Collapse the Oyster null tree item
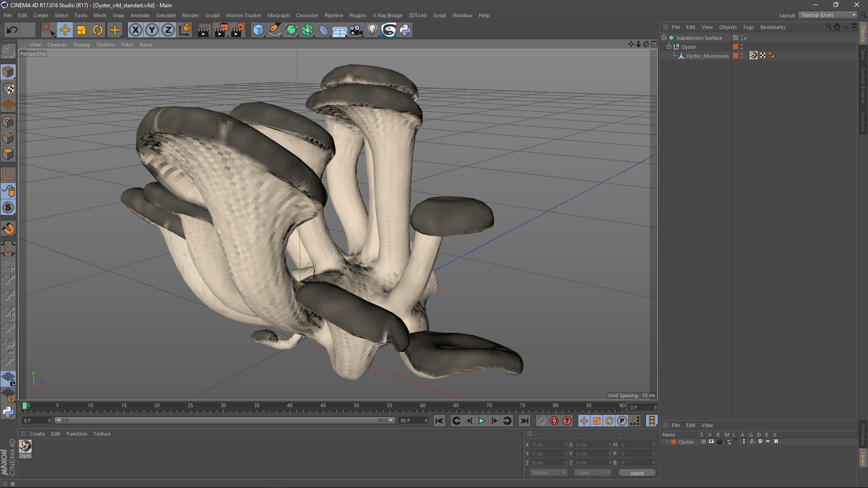The image size is (868, 488). pyautogui.click(x=669, y=47)
